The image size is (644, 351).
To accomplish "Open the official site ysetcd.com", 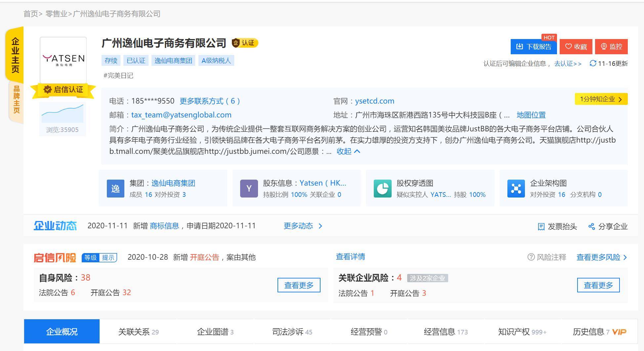I will (x=374, y=101).
